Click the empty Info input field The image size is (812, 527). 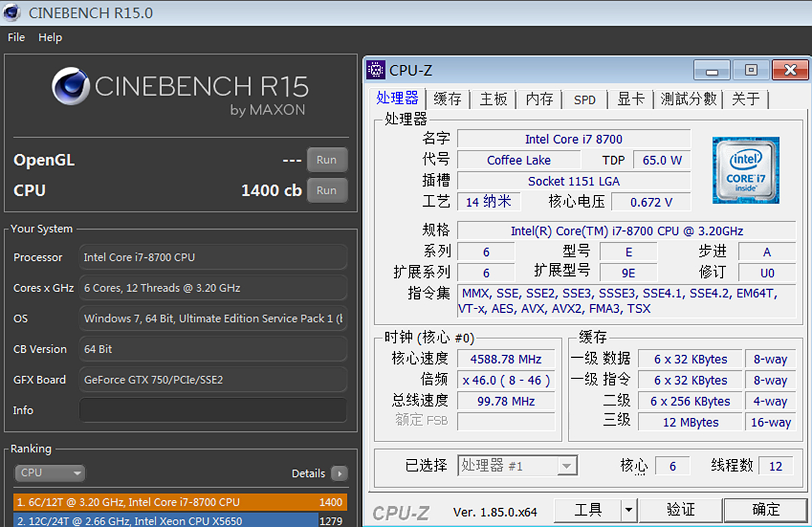click(212, 410)
